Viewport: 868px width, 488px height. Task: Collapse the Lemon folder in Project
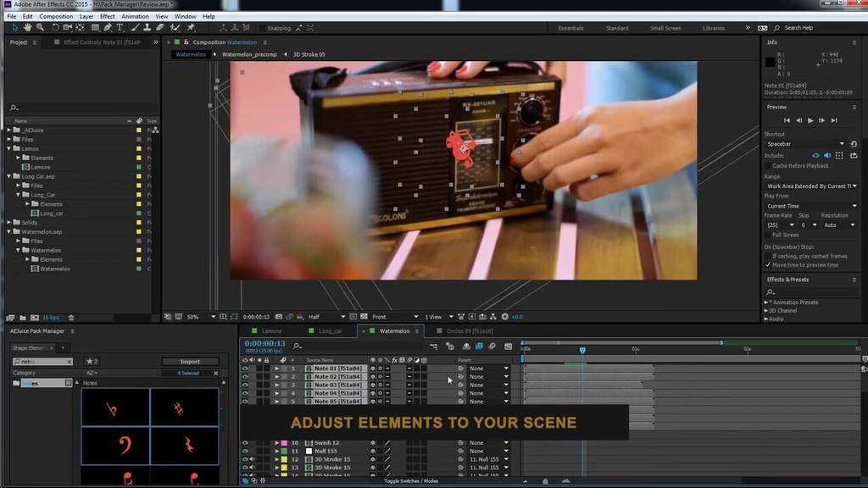(8, 149)
